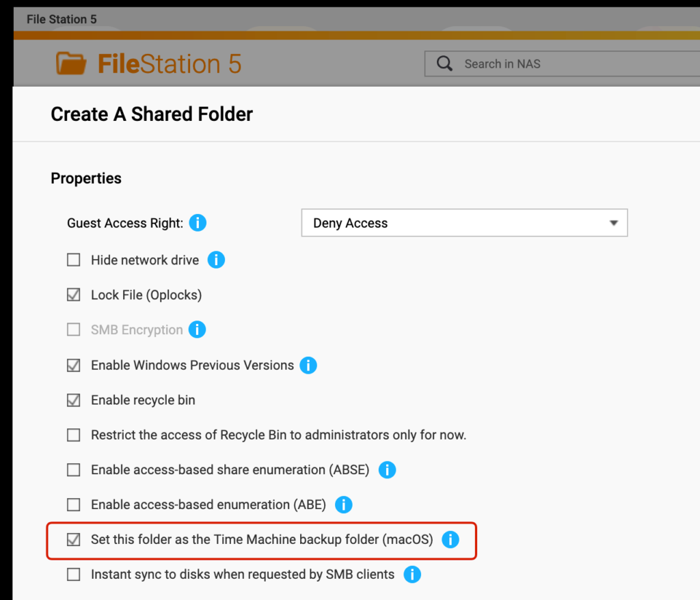Uncheck Enable Windows Previous Versions

(73, 365)
